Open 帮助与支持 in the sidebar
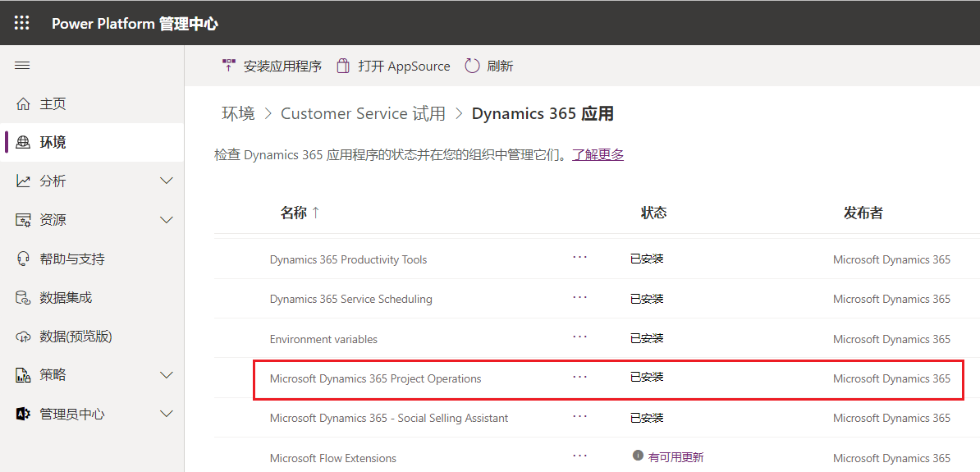Viewport: 980px width, 472px height. pyautogui.click(x=72, y=259)
